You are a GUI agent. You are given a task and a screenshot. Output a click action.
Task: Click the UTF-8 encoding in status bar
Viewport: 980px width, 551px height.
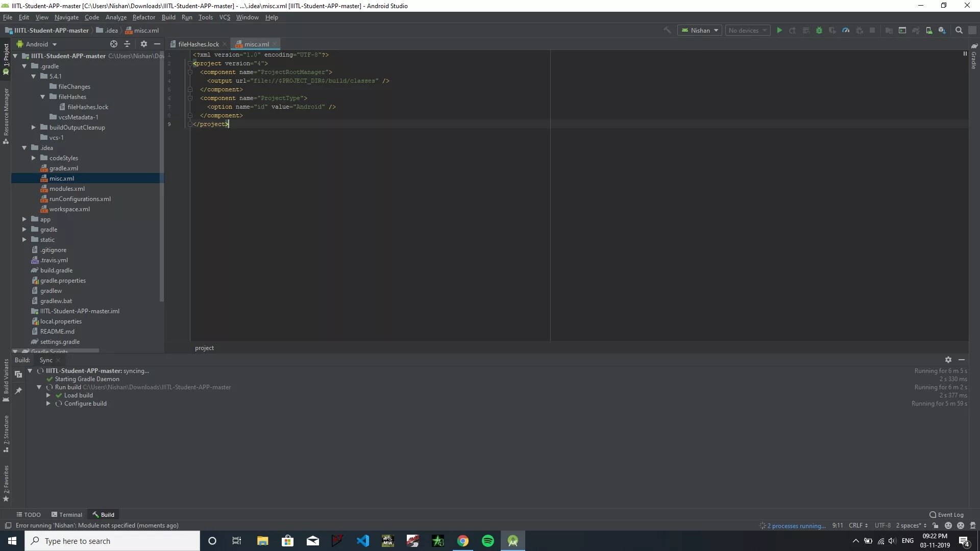[x=883, y=525]
